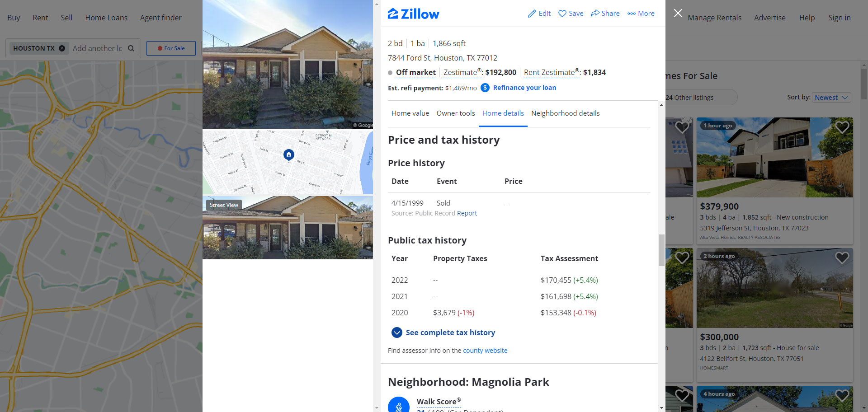Click the Refinance your loan link

click(x=524, y=88)
